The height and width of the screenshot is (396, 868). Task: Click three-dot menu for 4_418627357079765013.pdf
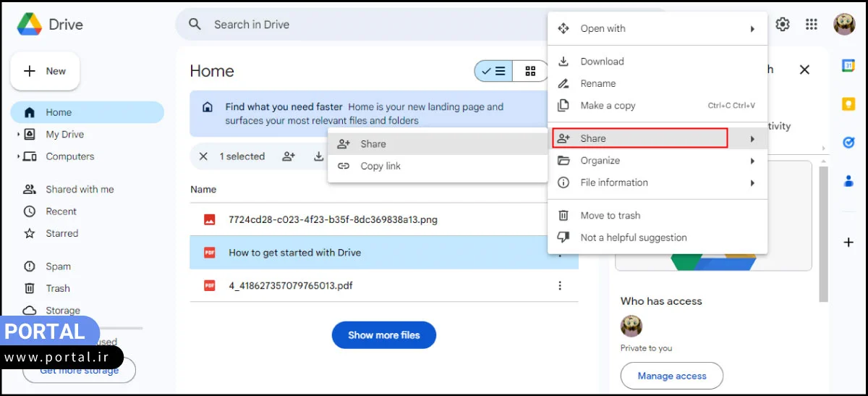[560, 286]
